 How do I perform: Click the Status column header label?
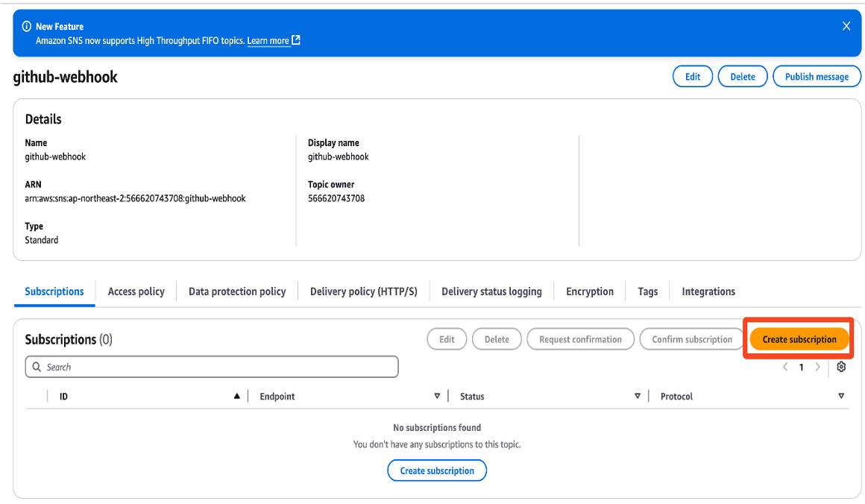(472, 397)
